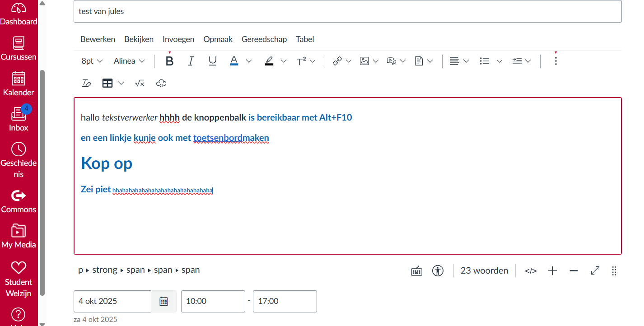The height and width of the screenshot is (326, 644).
Task: Toggle fullscreen editing mode
Action: pyautogui.click(x=595, y=270)
